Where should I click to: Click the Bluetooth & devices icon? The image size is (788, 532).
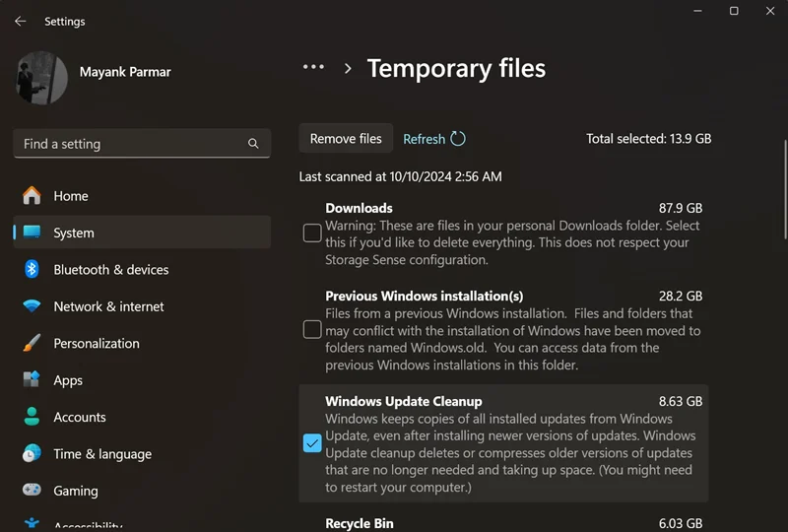click(x=32, y=269)
